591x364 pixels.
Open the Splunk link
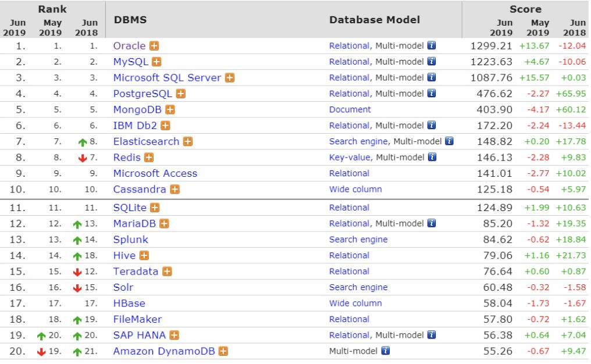pyautogui.click(x=131, y=240)
